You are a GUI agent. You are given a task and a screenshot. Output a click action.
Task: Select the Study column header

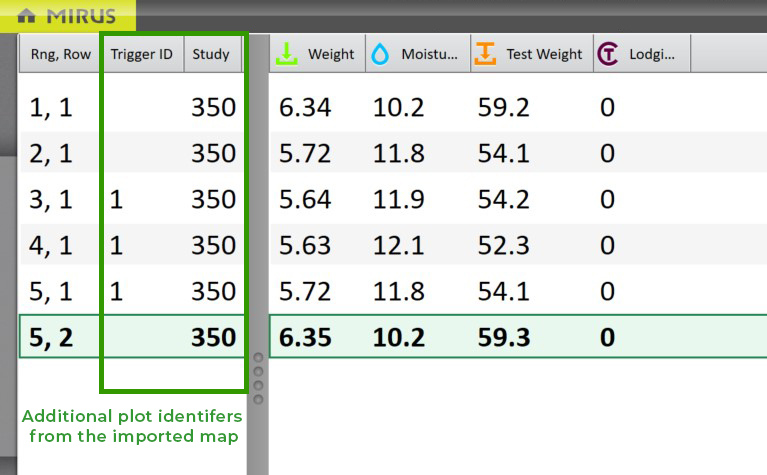pyautogui.click(x=213, y=54)
